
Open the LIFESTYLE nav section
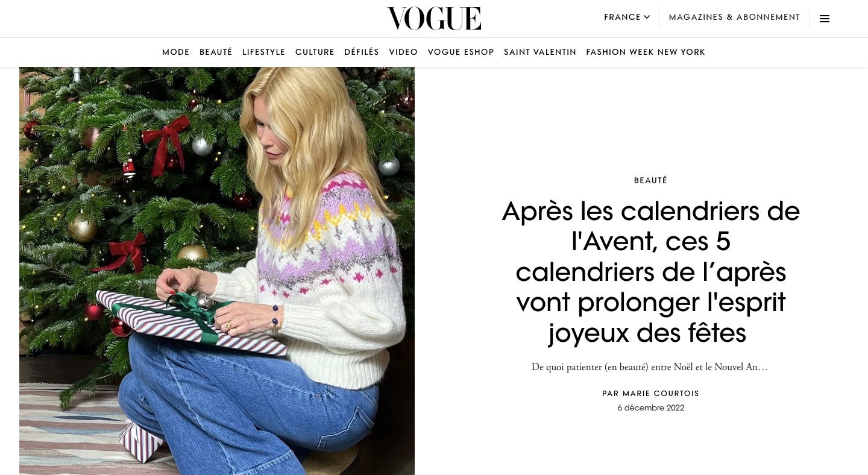[x=264, y=52]
